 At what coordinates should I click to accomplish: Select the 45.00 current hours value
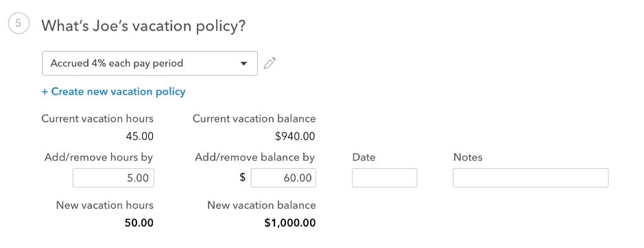[x=140, y=137]
